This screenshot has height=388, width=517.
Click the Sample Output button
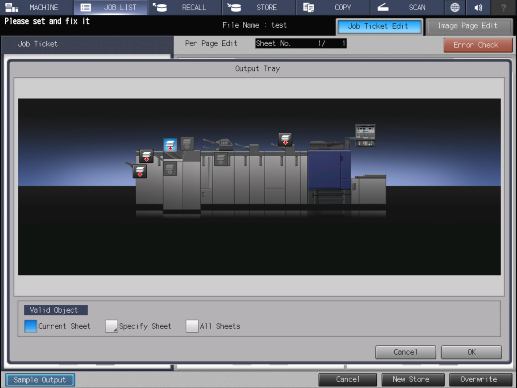click(40, 380)
